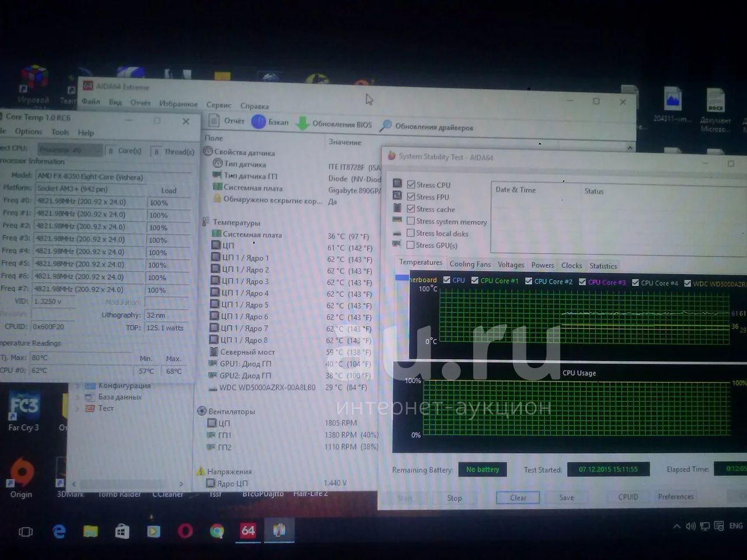Toggle Stress cache checkbox
Viewport: 747px width, 560px height.
pyautogui.click(x=411, y=209)
